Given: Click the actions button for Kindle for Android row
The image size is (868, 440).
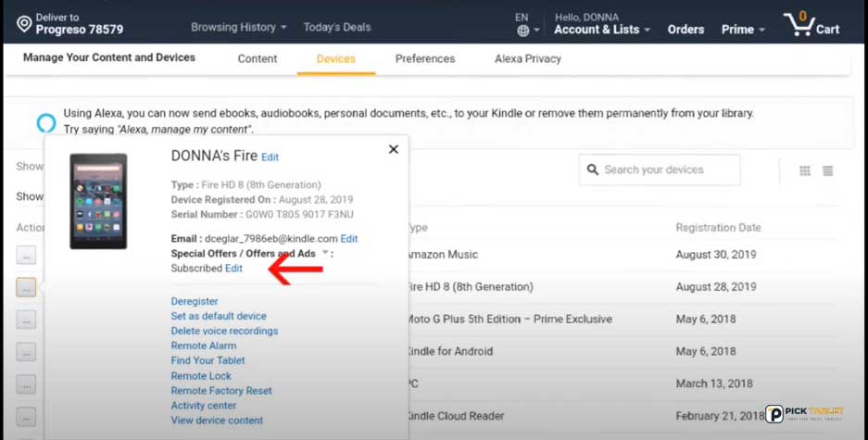Looking at the screenshot, I should pyautogui.click(x=26, y=352).
